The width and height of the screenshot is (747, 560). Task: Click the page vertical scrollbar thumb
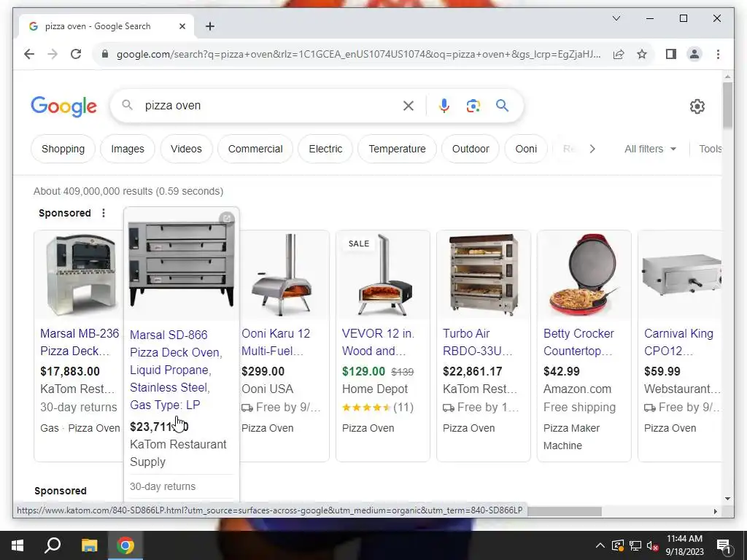[x=727, y=105]
